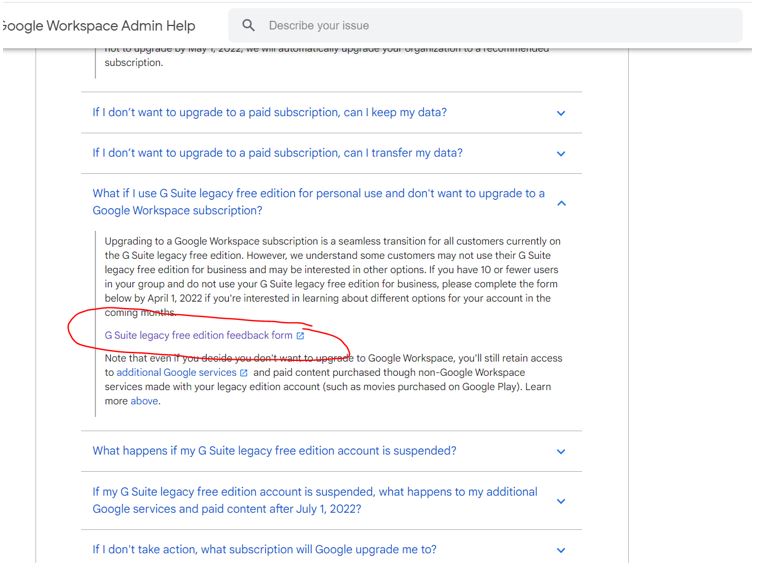Click the search magnifier icon
This screenshot has width=761, height=588.
click(248, 25)
